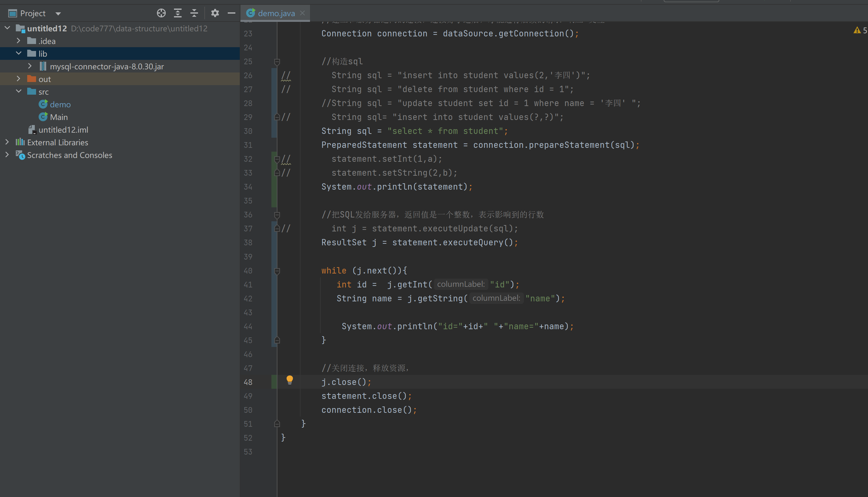Open the Project view dropdown arrow
868x497 pixels.
coord(58,14)
